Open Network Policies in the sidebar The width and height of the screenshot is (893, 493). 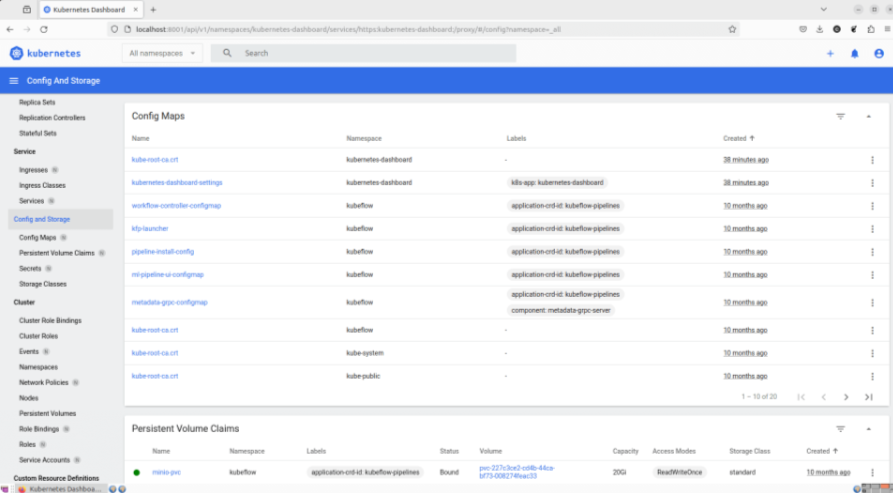(44, 383)
